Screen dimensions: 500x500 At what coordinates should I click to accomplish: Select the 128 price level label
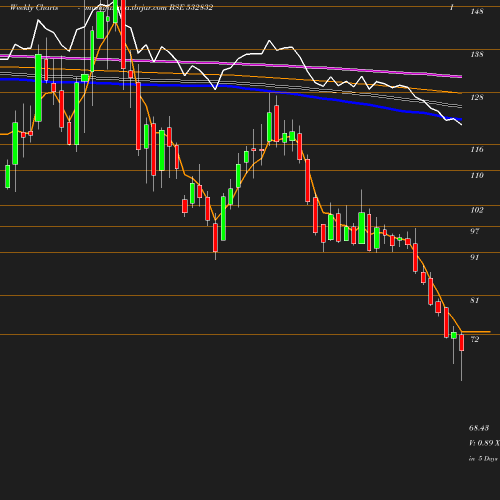point(477,97)
